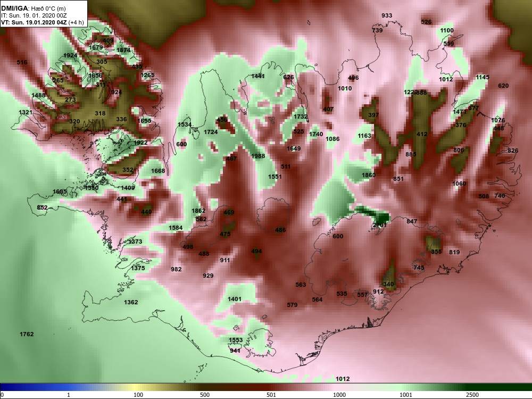Select the legend label '500' on the color bar
The width and height of the screenshot is (532, 399).
click(205, 395)
